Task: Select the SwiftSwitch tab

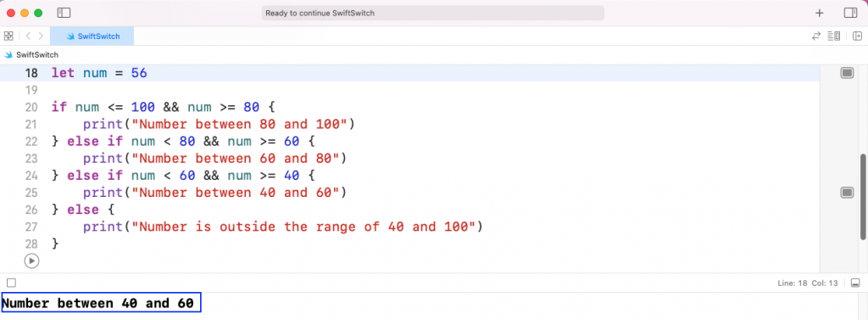Action: click(92, 36)
